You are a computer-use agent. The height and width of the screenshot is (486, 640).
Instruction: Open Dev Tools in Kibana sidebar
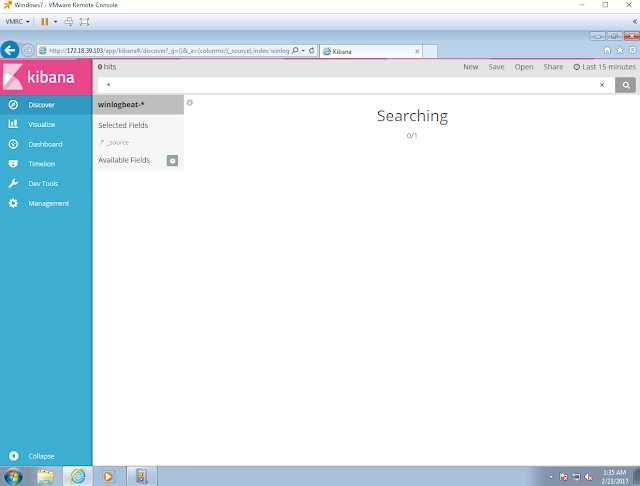46,184
